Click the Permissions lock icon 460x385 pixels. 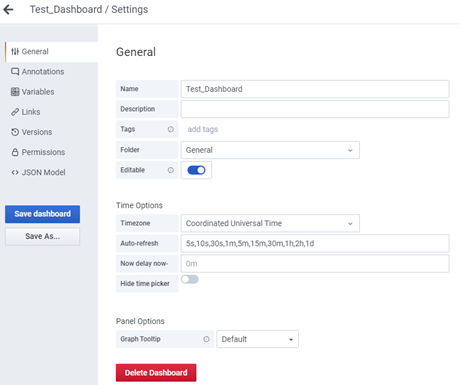point(15,152)
